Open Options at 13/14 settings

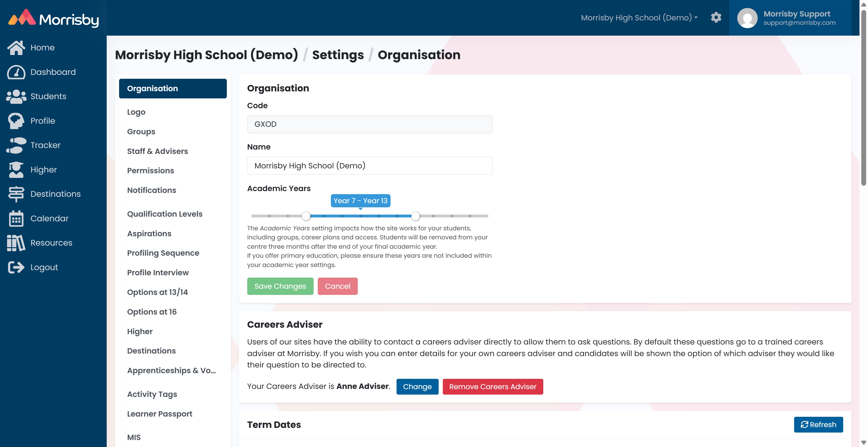coord(157,292)
